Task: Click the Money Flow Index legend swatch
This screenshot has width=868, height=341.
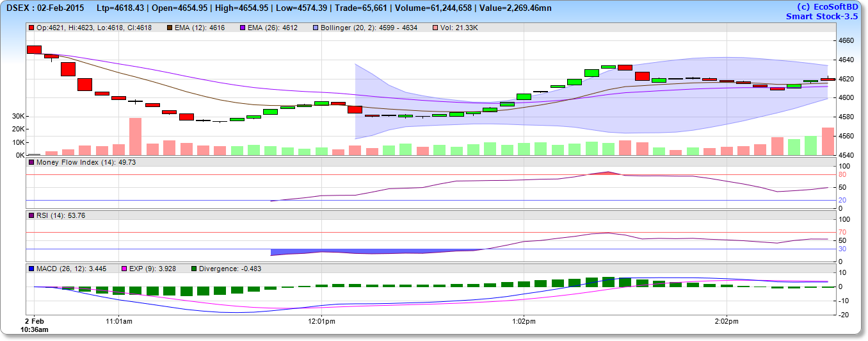Action: tap(31, 163)
